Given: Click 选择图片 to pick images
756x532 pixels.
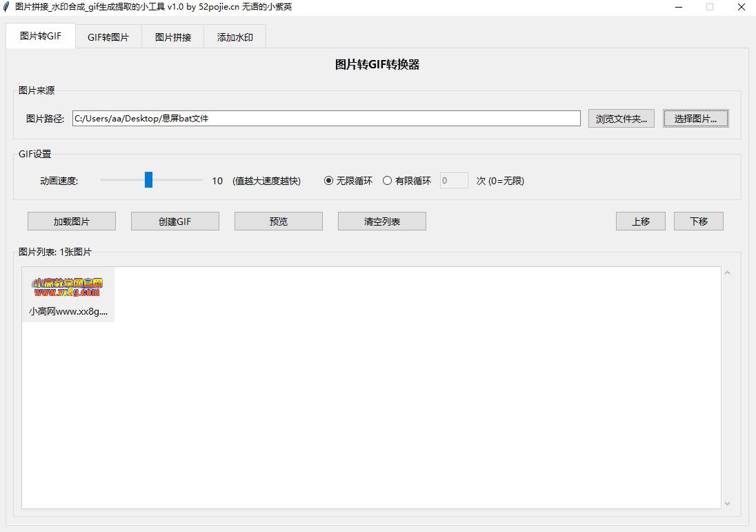Looking at the screenshot, I should [695, 118].
